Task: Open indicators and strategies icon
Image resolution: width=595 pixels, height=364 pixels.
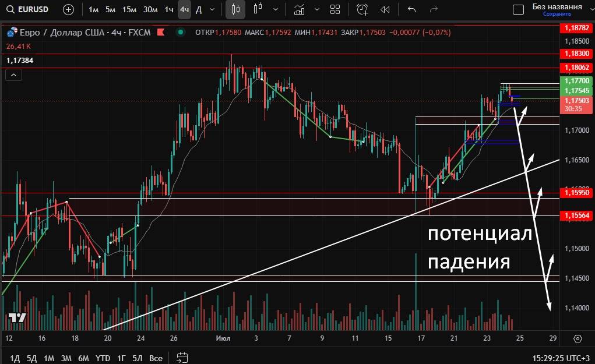Action: click(x=300, y=9)
